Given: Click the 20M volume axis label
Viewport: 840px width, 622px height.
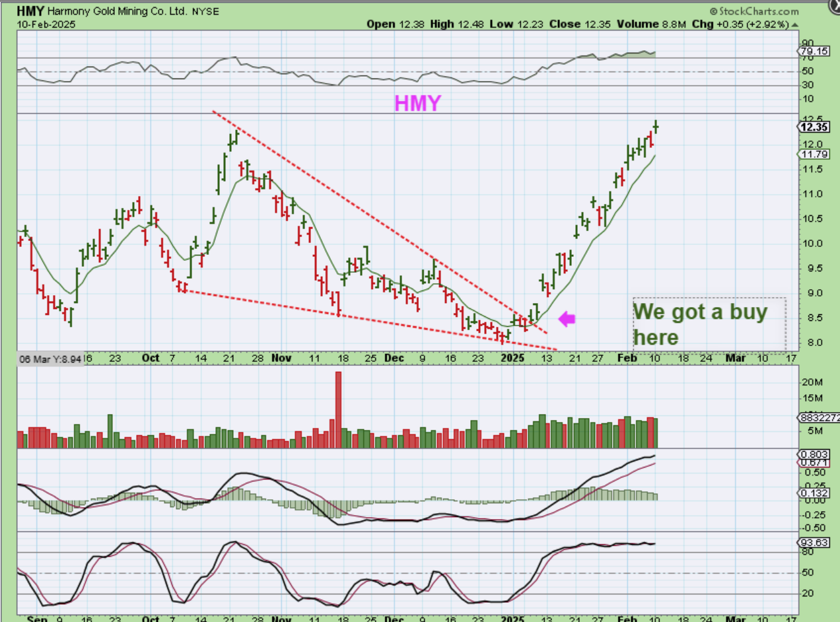Looking at the screenshot, I should click(812, 382).
